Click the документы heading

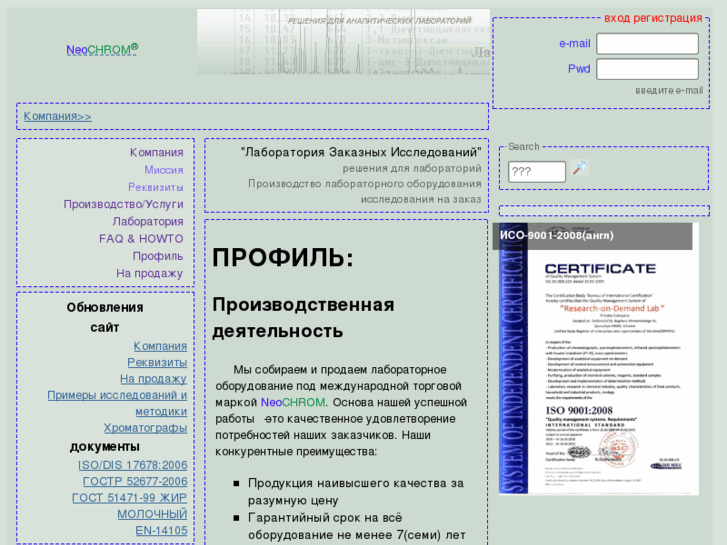coord(105,447)
